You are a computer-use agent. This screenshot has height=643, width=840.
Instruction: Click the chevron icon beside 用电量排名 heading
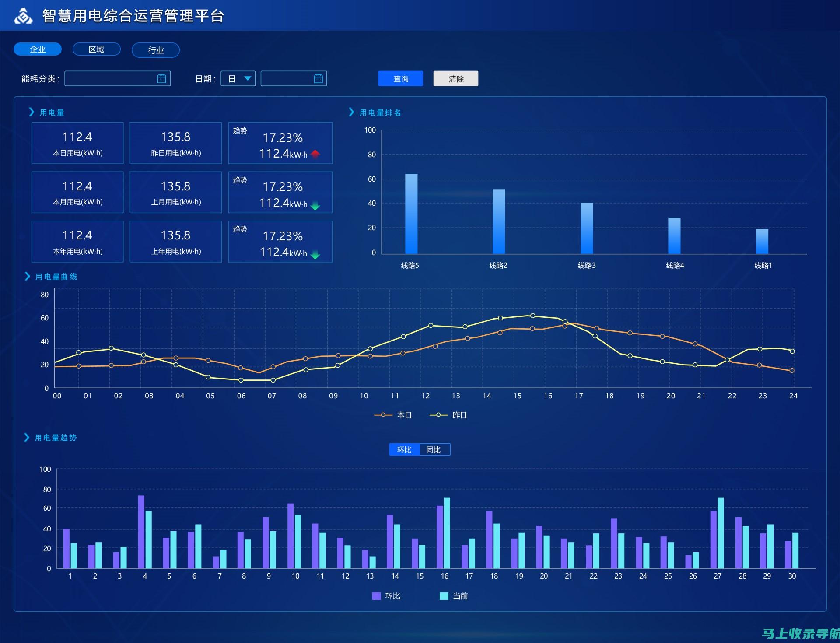[x=351, y=112]
